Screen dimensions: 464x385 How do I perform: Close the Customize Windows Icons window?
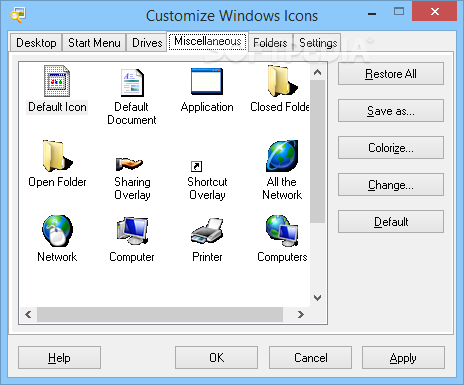coord(434,12)
